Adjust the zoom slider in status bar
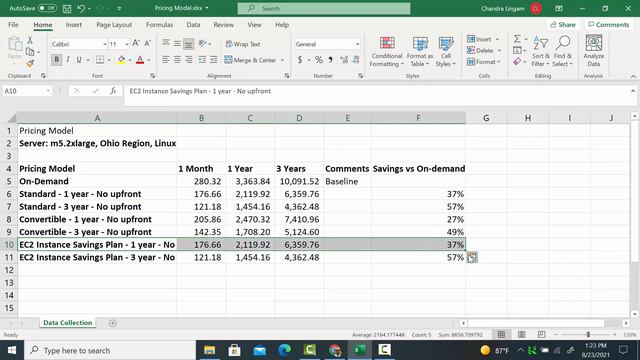This screenshot has height=360, width=640. [588, 335]
